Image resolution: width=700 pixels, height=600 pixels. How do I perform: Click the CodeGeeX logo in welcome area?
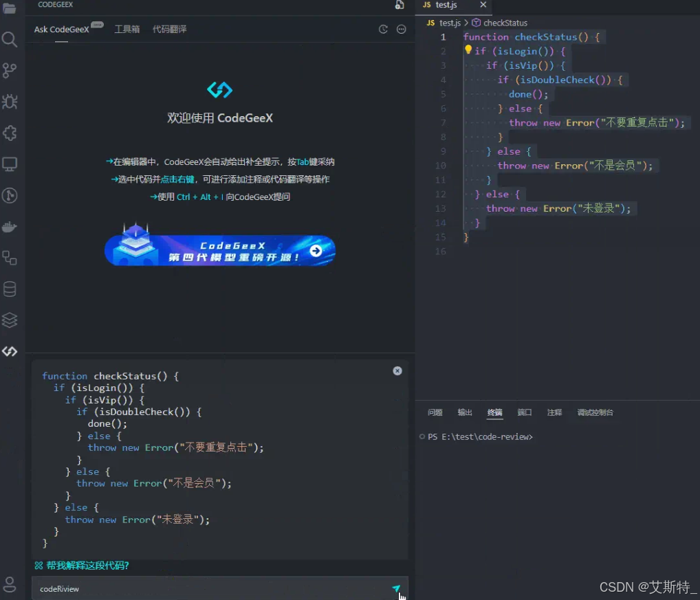219,90
